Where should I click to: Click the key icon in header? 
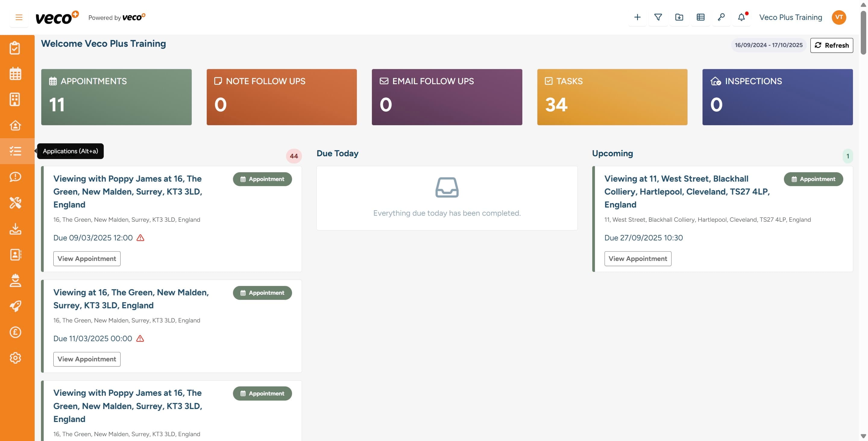721,17
